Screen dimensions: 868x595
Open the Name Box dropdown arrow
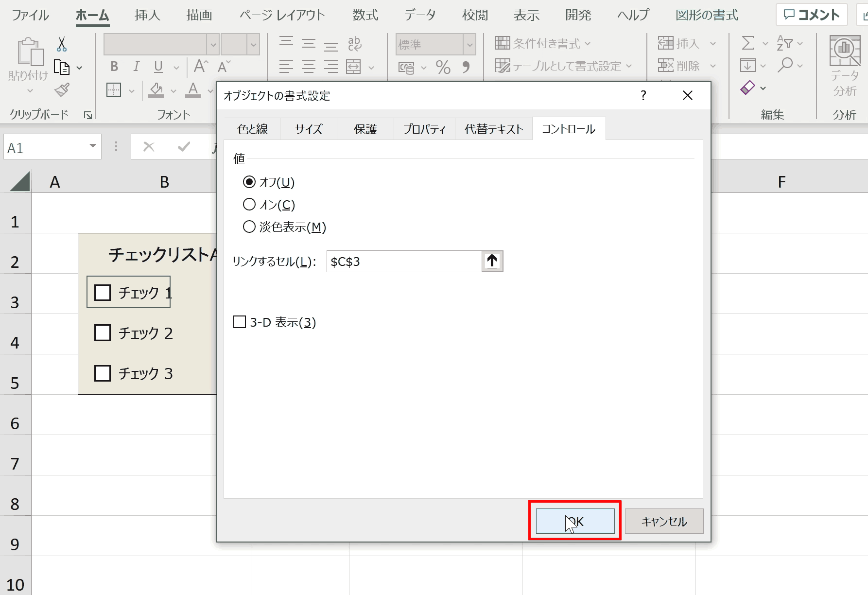click(x=92, y=146)
